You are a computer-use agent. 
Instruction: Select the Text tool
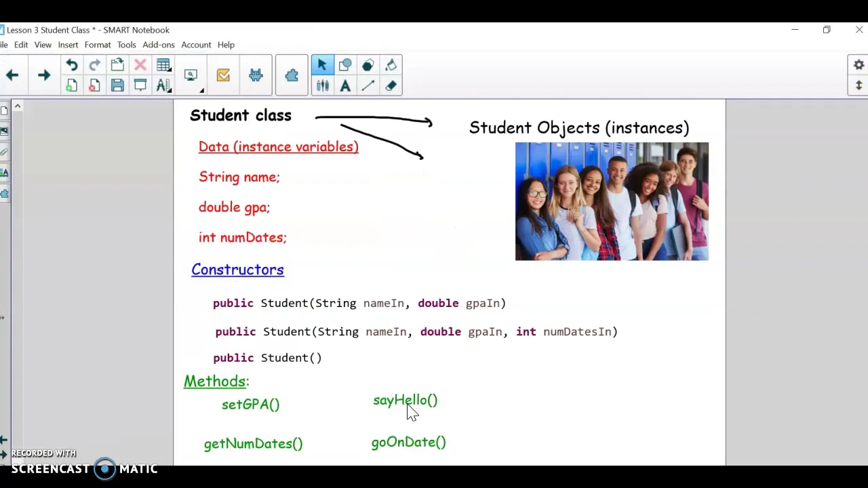pos(345,85)
